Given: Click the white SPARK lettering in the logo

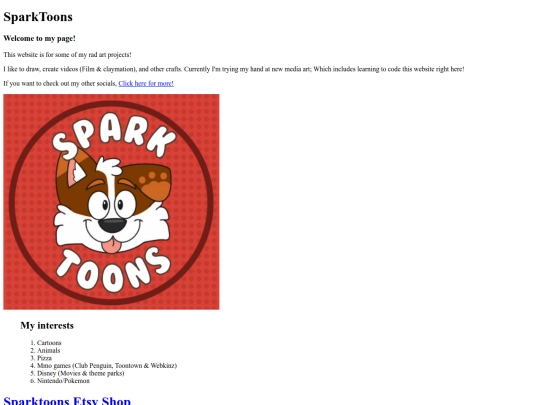Looking at the screenshot, I should (x=114, y=134).
